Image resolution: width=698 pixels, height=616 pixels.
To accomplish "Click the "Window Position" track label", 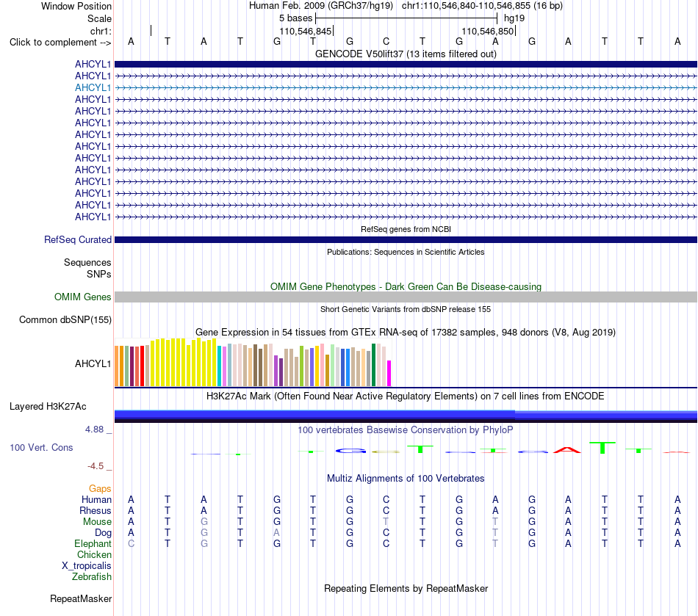I will (76, 6).
